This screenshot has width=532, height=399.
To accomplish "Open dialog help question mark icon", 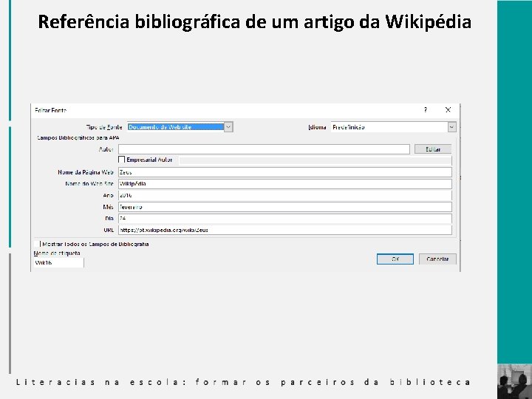I will point(426,109).
